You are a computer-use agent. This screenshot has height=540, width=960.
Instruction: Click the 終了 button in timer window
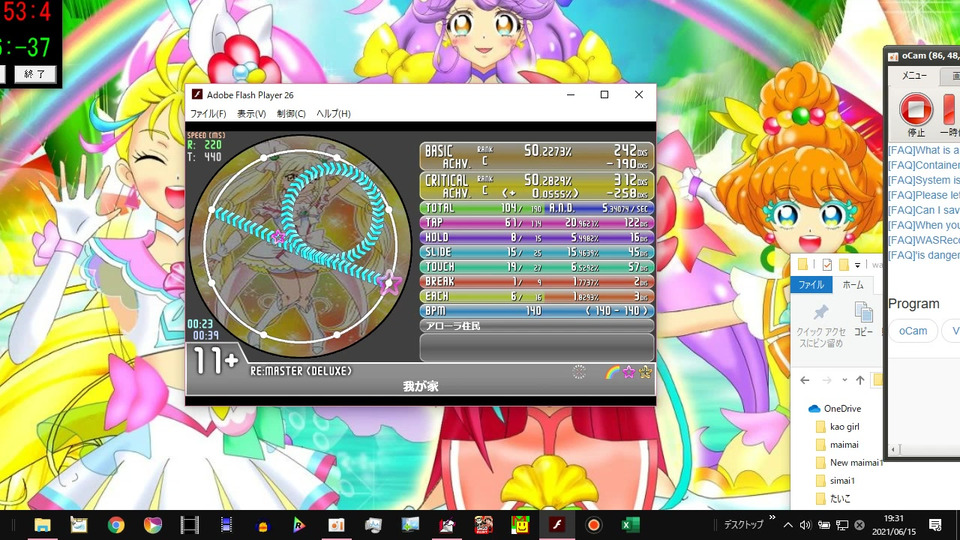tap(34, 74)
